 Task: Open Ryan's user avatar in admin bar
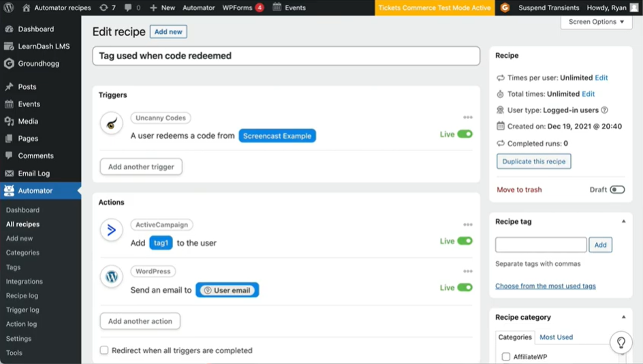(634, 7)
